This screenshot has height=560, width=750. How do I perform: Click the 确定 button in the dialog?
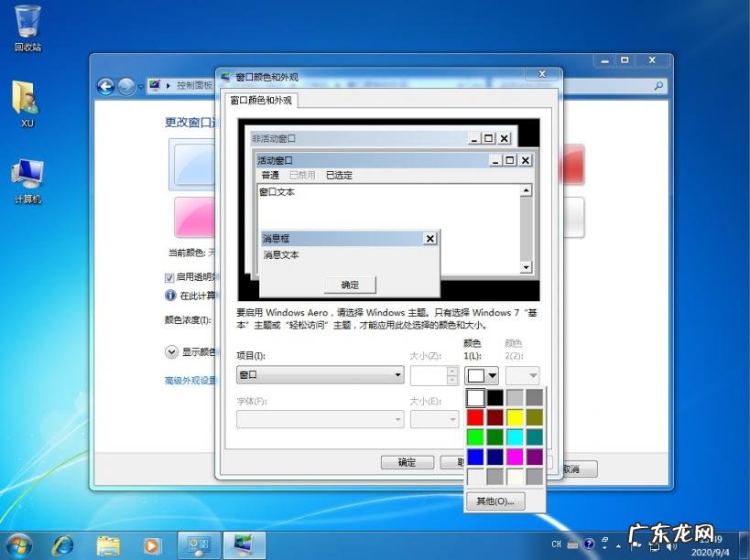point(407,463)
